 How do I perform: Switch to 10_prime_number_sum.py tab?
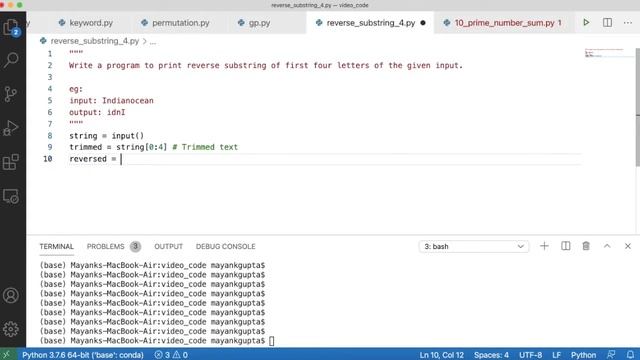[503, 23]
